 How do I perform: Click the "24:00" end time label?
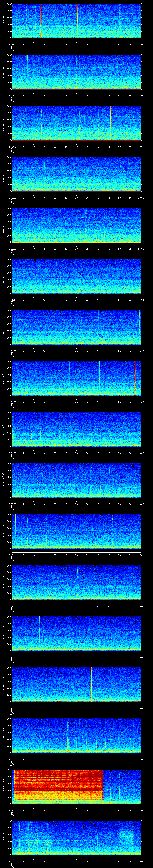141,402
